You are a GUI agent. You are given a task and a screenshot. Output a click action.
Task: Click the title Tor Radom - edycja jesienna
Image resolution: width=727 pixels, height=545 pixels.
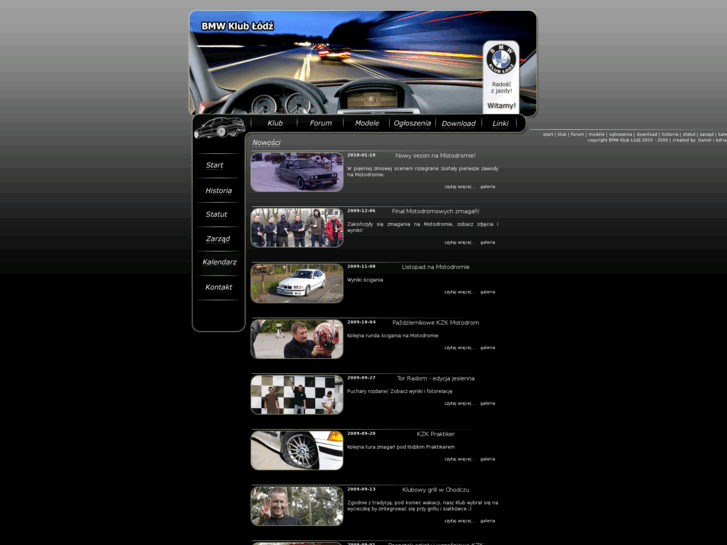pyautogui.click(x=435, y=378)
